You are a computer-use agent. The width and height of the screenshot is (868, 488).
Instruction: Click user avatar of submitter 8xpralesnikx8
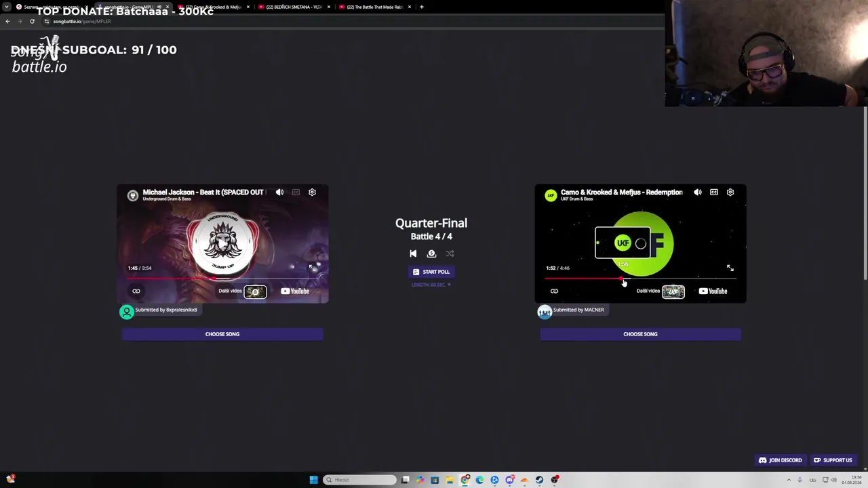[127, 312]
